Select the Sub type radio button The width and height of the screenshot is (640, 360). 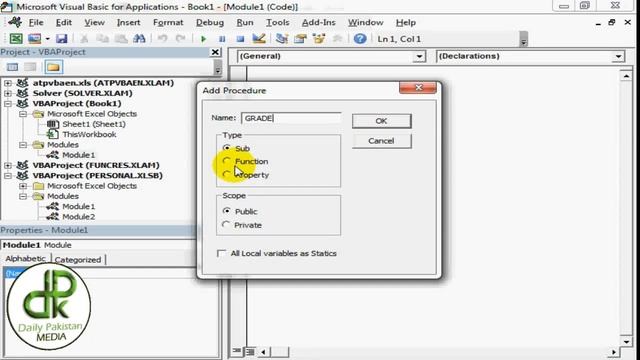pos(227,147)
